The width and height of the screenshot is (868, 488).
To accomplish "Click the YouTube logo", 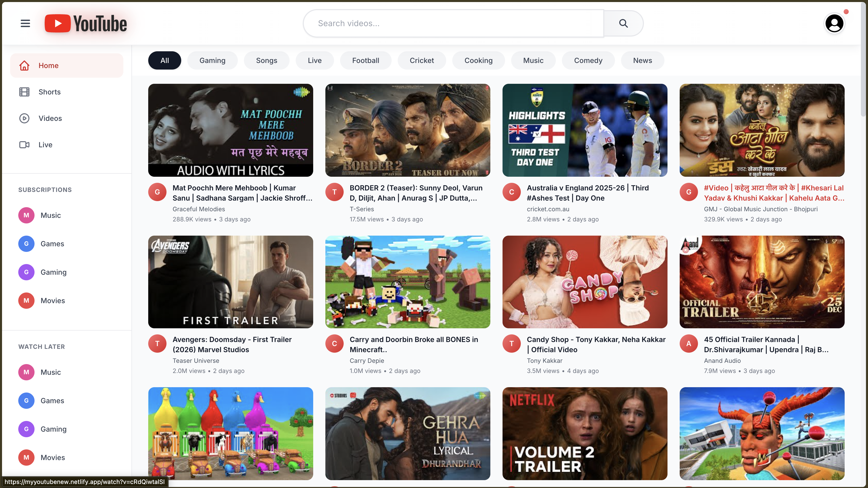I will pyautogui.click(x=85, y=23).
